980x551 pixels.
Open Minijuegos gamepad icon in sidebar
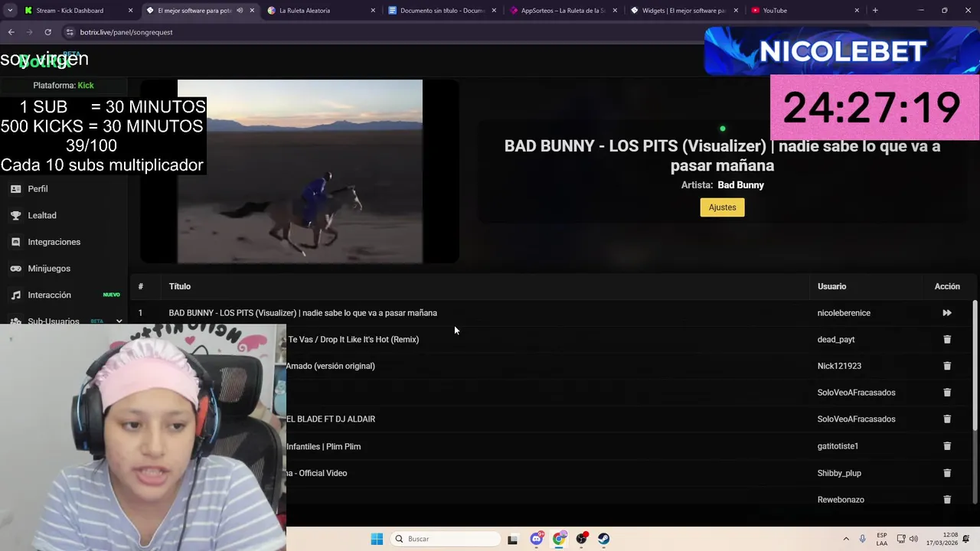tap(15, 269)
